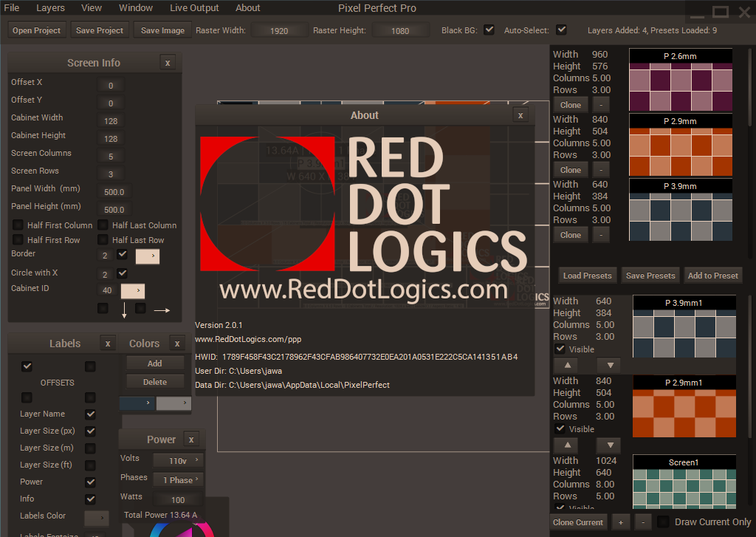The image size is (756, 537).
Task: Open the File menu
Action: click(x=12, y=7)
